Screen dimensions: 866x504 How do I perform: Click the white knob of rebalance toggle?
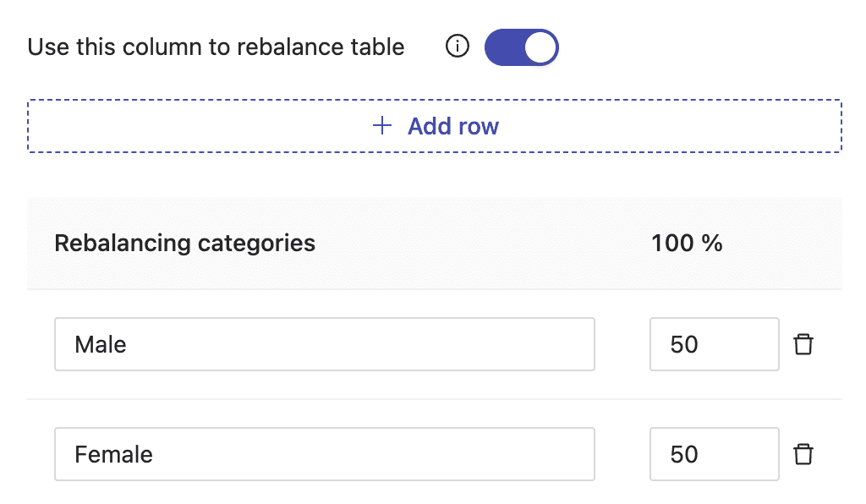click(540, 47)
